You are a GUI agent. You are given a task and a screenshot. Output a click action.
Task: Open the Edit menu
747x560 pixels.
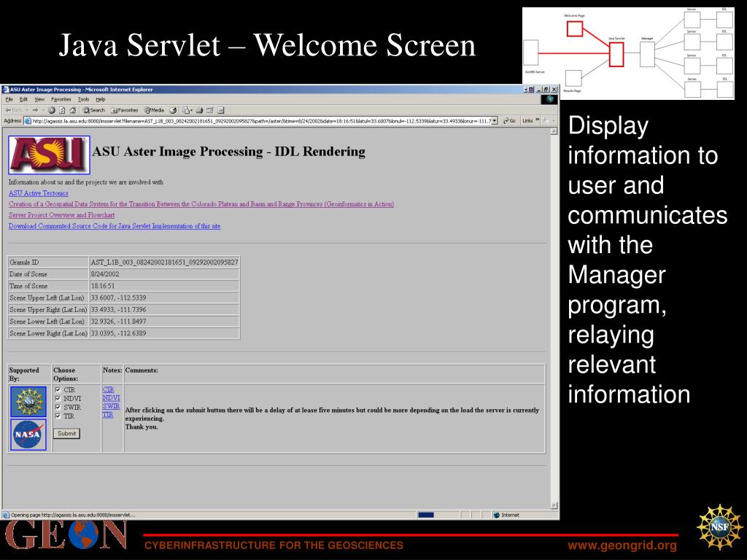click(23, 99)
